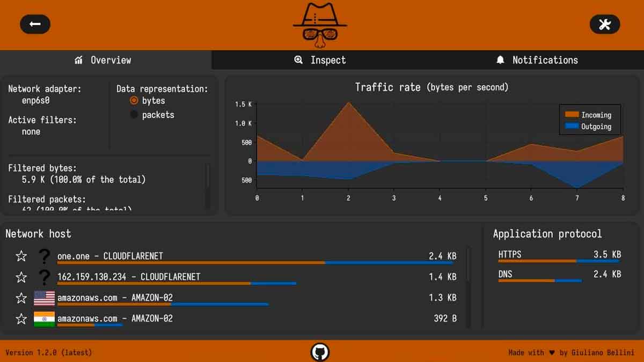Favorite the 162.159.130.234 host star
Viewport: 644px width, 362px height.
(x=21, y=277)
